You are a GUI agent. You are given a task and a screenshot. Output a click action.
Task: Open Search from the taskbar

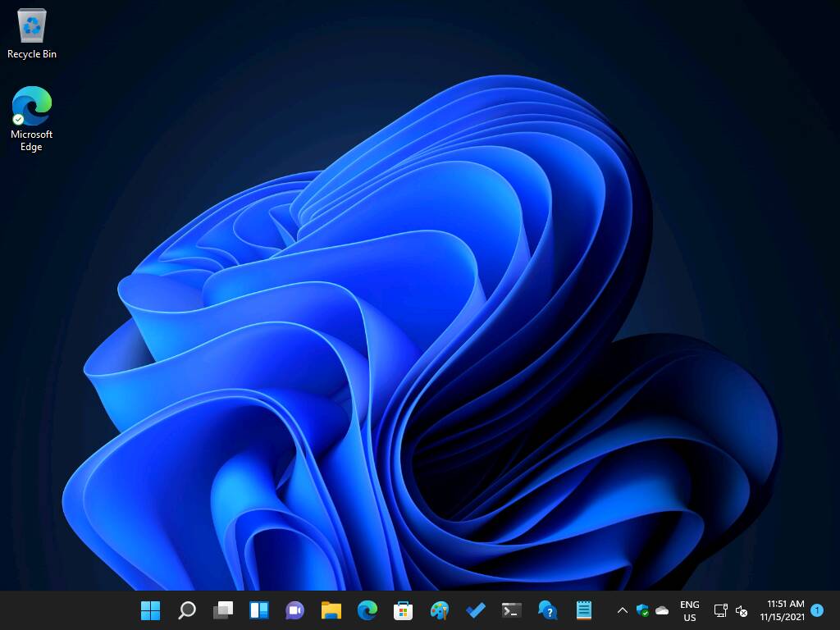(x=186, y=610)
